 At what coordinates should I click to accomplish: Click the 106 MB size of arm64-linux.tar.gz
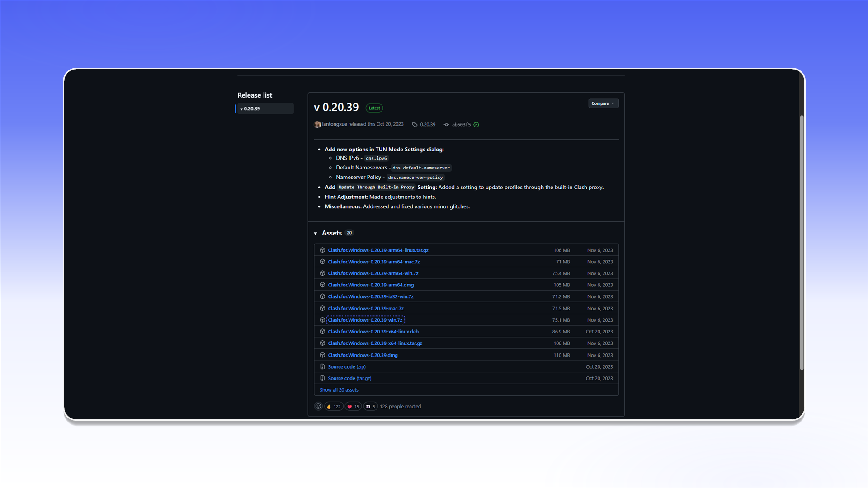[x=561, y=250]
